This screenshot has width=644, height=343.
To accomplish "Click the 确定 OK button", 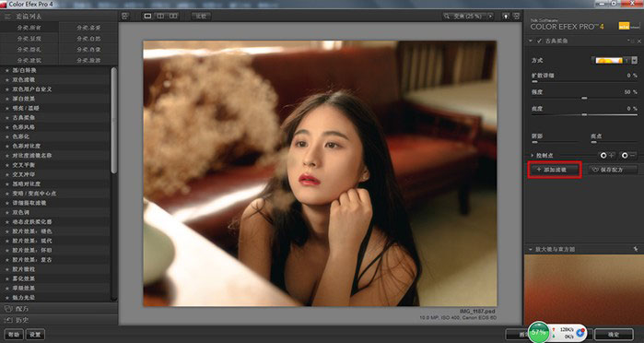I will 614,335.
